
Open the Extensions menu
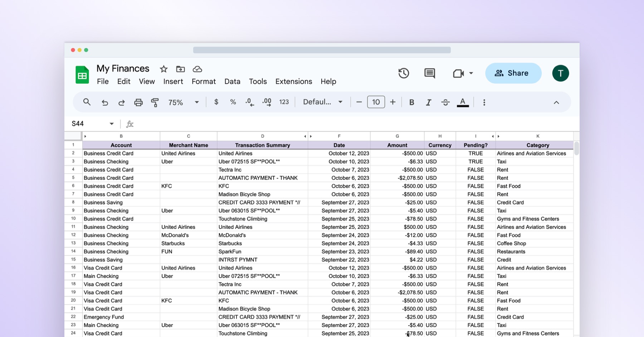[293, 82]
